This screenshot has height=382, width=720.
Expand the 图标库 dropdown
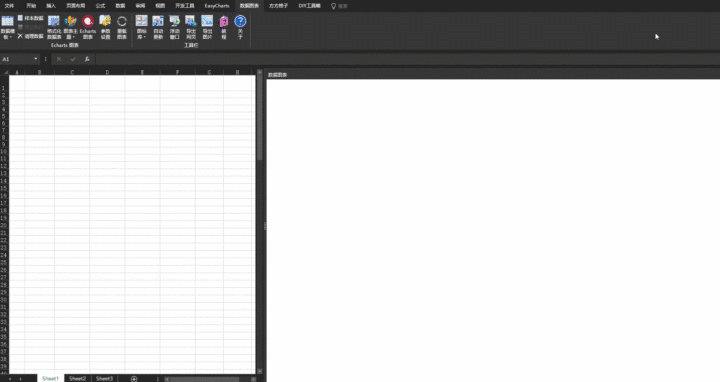pyautogui.click(x=141, y=27)
